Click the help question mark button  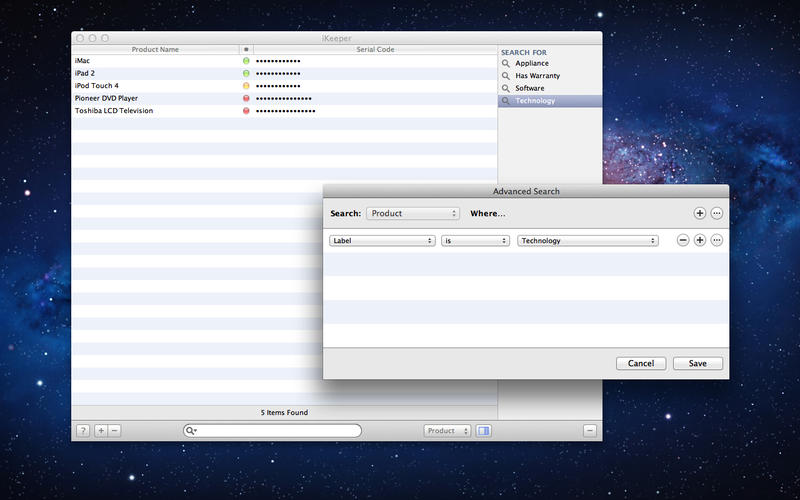pos(83,431)
